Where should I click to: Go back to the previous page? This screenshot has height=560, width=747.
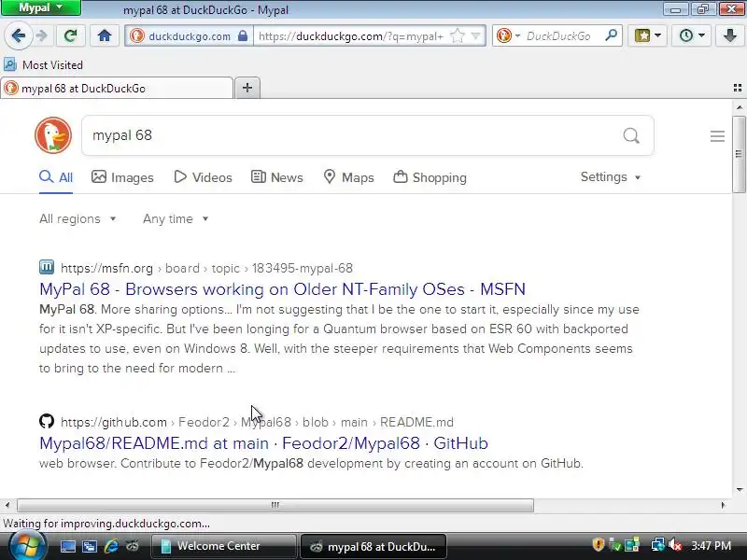[18, 35]
